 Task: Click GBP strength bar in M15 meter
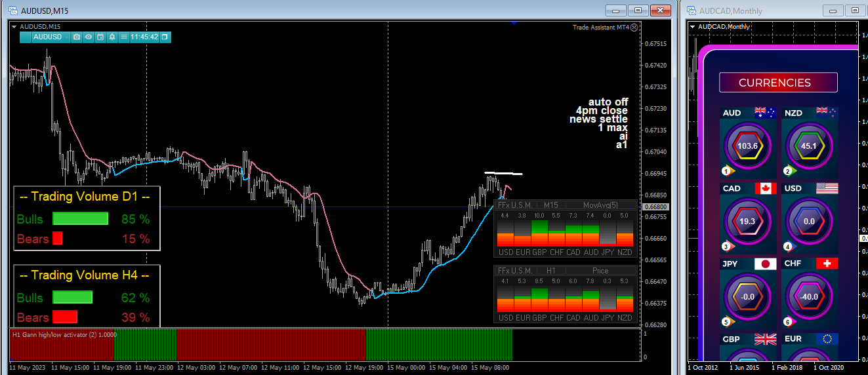[x=539, y=233]
